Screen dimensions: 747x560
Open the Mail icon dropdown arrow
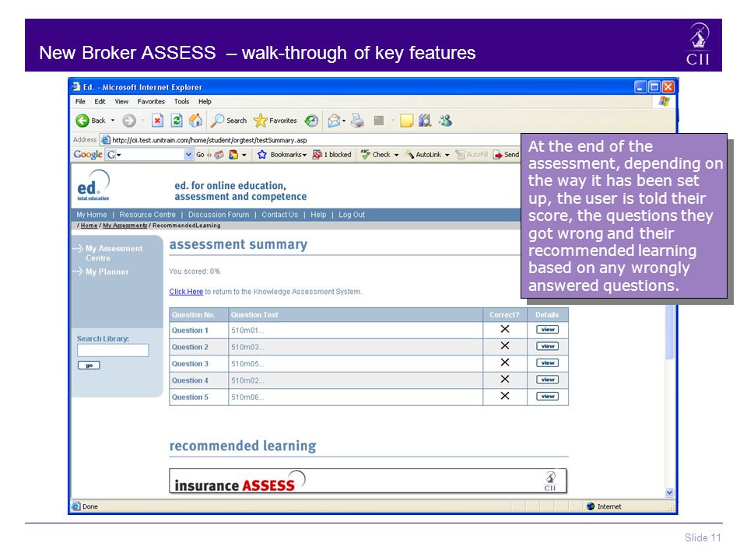(344, 121)
